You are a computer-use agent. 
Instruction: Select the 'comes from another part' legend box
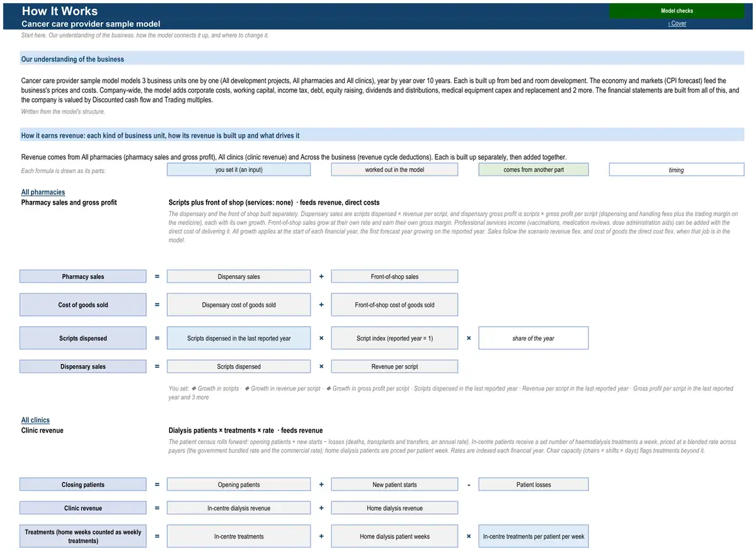(534, 169)
